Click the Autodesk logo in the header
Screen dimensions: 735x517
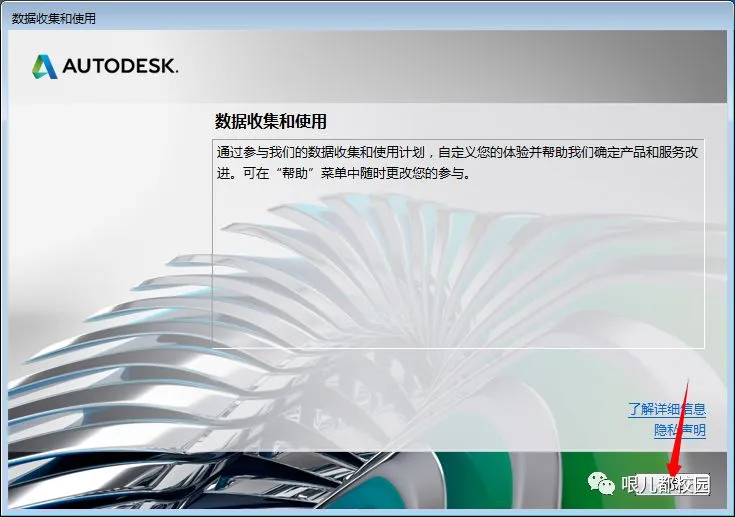click(105, 66)
